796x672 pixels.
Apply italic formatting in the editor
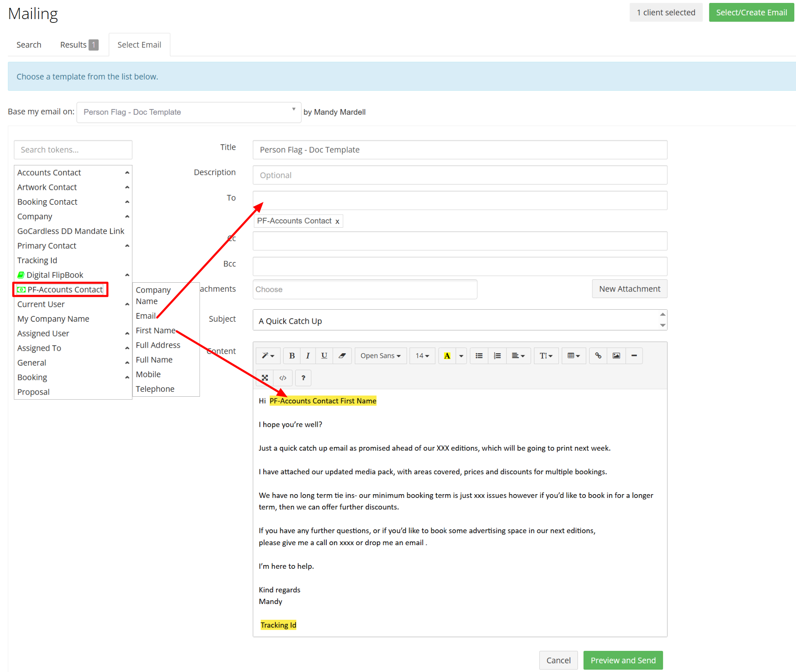click(x=308, y=356)
